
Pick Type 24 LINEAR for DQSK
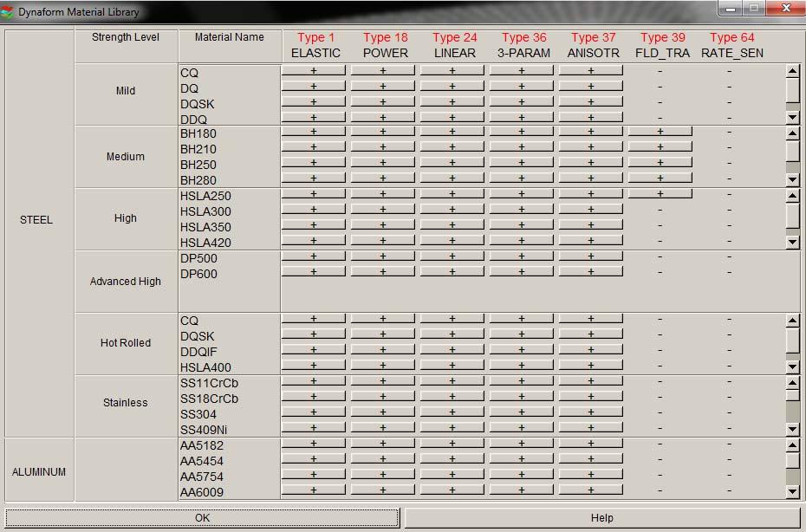click(452, 101)
